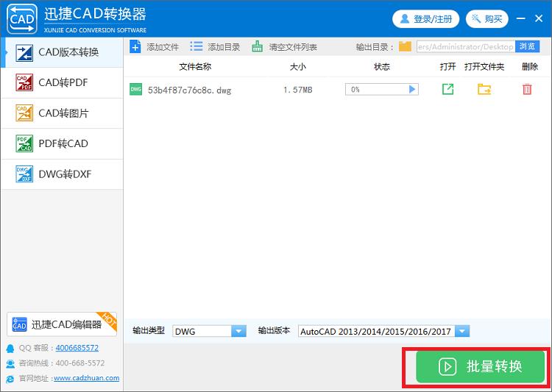The height and width of the screenshot is (392, 552).
Task: Click the 官网地址 browser icon
Action: click(x=10, y=379)
